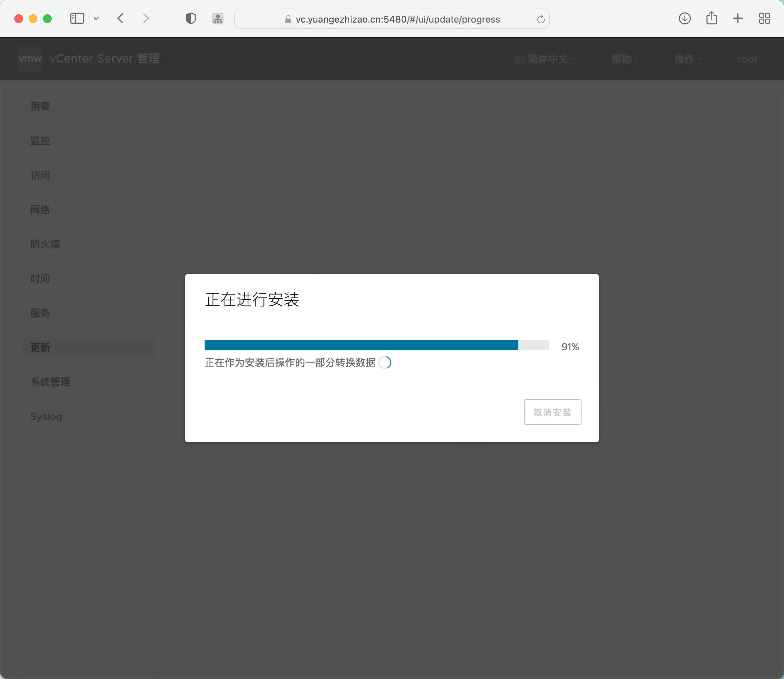
Task: Click the Share icon in the toolbar
Action: (711, 19)
